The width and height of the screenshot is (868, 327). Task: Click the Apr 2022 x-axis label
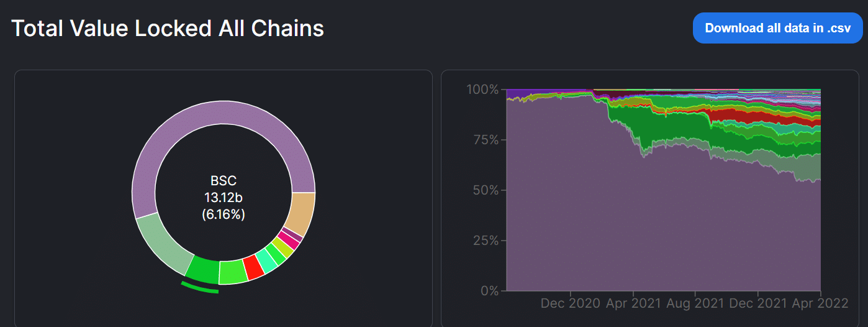(x=819, y=303)
